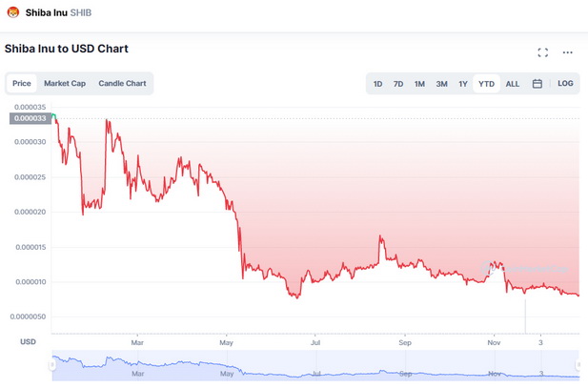Toggle the LOG scale option
This screenshot has width=588, height=388.
tap(566, 84)
